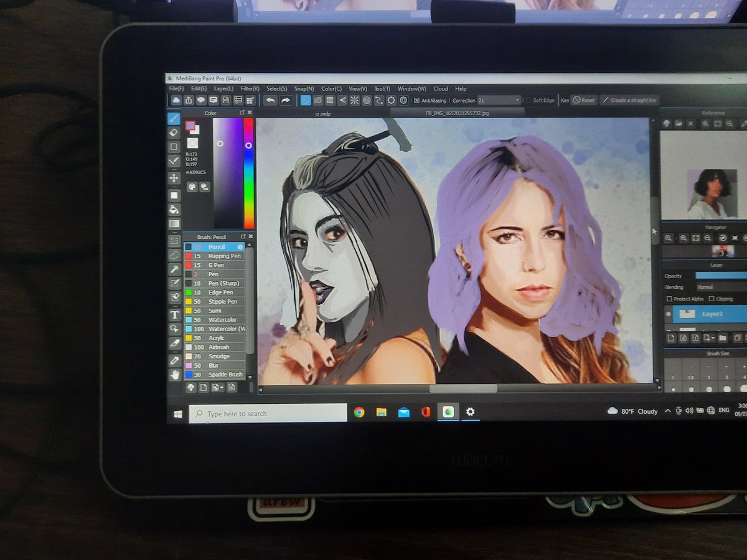Select the G Pen brush
747x560 pixels.
(x=214, y=265)
